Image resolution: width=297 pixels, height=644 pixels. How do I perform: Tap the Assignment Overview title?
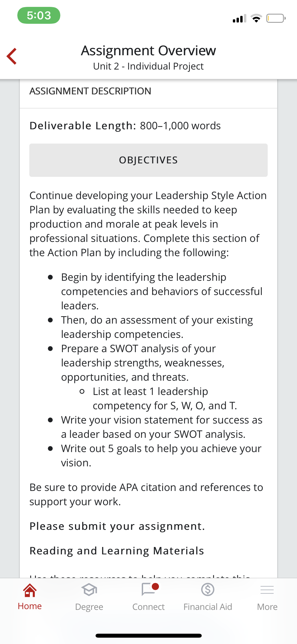(x=148, y=50)
